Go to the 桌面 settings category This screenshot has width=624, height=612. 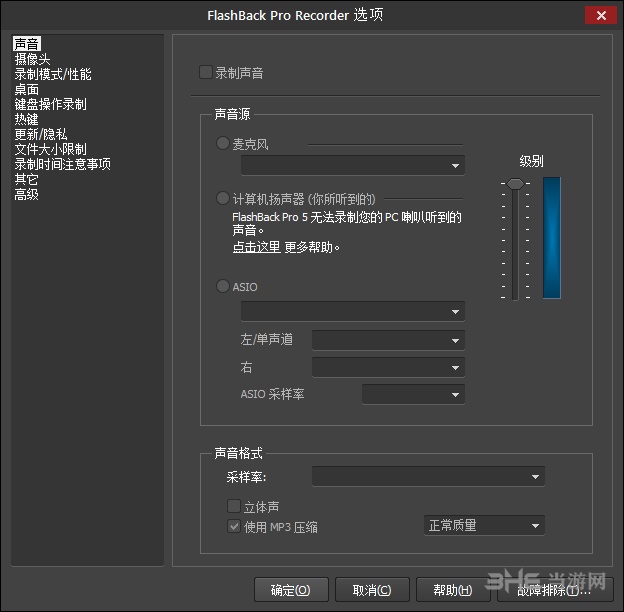27,89
